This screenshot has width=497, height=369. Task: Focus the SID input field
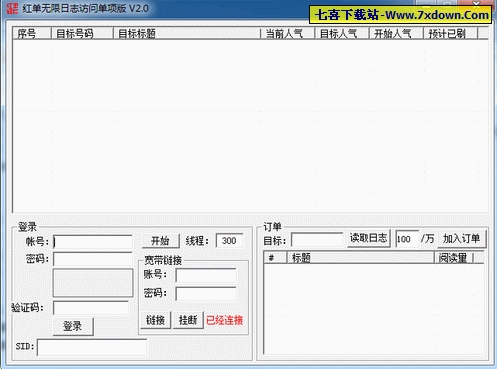(92, 348)
